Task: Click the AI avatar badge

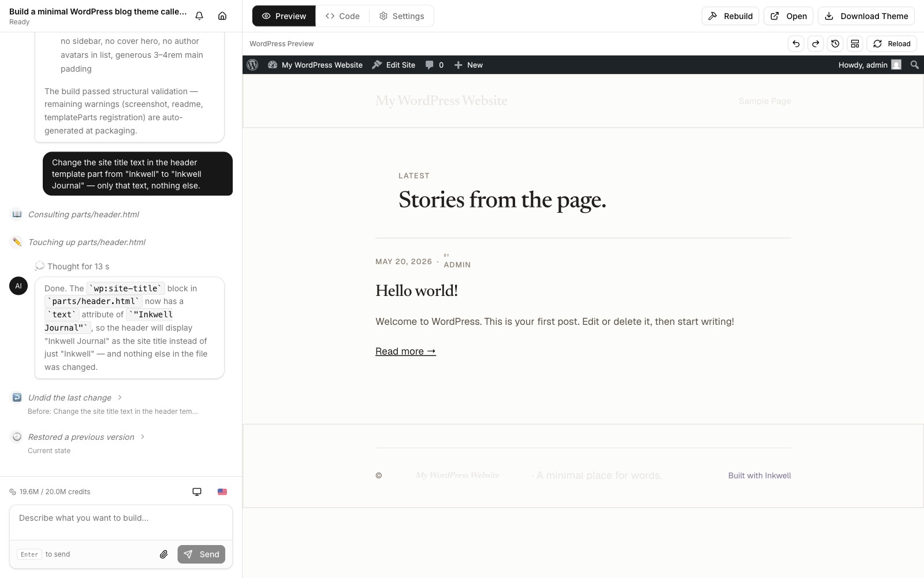Action: (x=18, y=286)
